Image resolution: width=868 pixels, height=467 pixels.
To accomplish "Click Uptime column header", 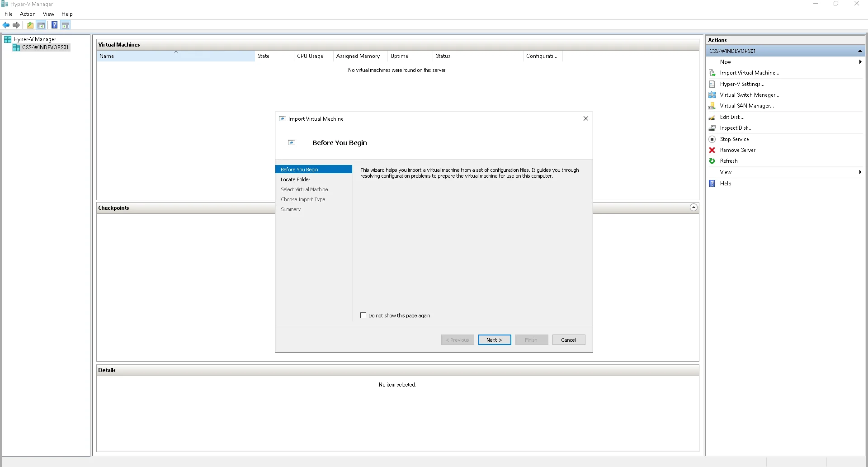I will [x=410, y=56].
